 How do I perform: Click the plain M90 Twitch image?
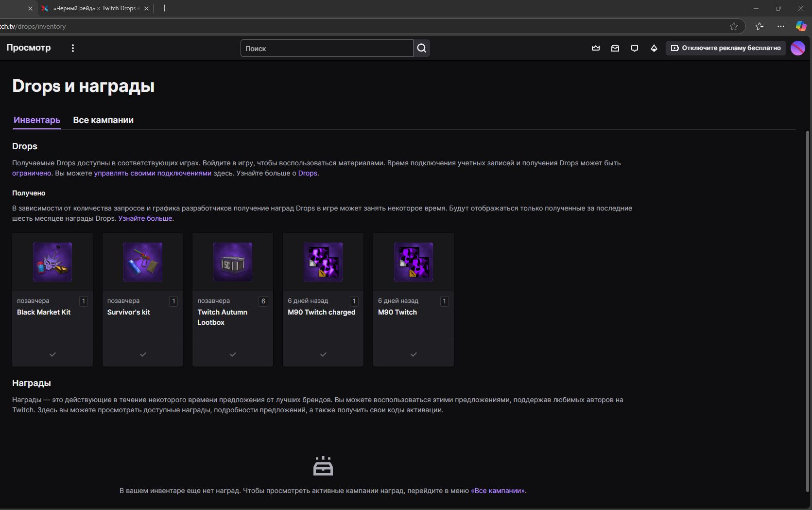[414, 262]
